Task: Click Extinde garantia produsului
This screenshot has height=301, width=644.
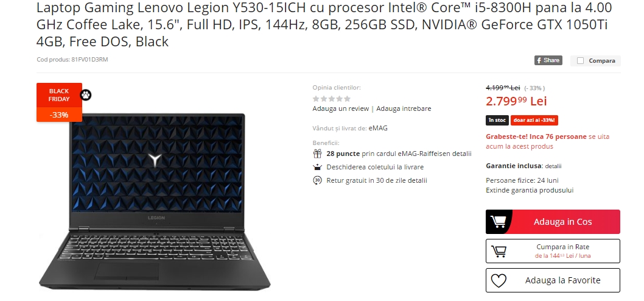Action: [530, 190]
